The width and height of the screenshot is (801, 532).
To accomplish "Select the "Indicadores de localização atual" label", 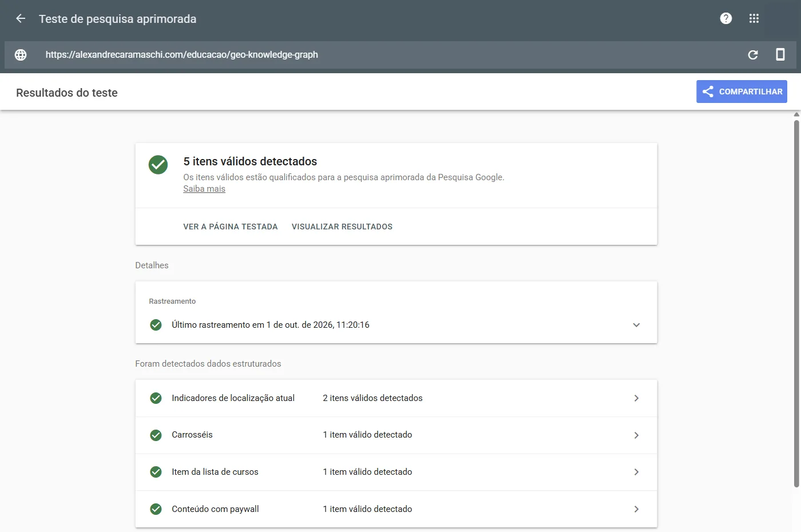I will pyautogui.click(x=233, y=398).
